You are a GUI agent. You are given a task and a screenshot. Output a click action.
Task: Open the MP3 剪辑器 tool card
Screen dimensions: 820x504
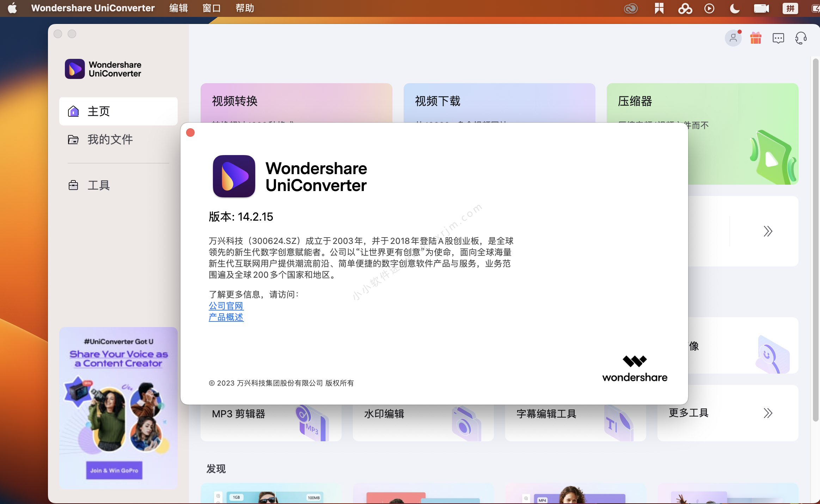[x=271, y=422]
